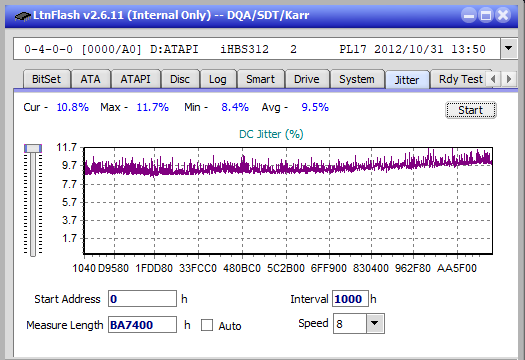The width and height of the screenshot is (525, 360).
Task: Open the Disc tab
Action: click(x=180, y=79)
